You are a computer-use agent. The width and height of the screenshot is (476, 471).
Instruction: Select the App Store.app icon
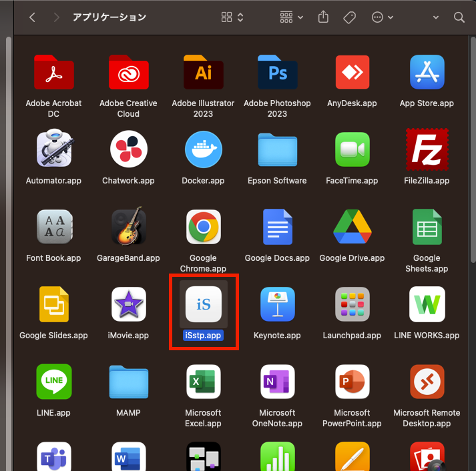(427, 72)
